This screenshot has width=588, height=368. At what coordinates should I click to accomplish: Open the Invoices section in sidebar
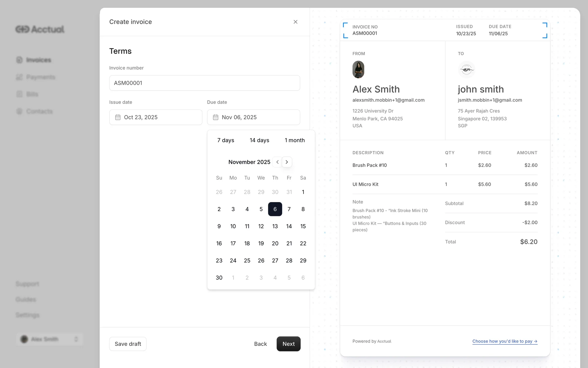tap(38, 60)
